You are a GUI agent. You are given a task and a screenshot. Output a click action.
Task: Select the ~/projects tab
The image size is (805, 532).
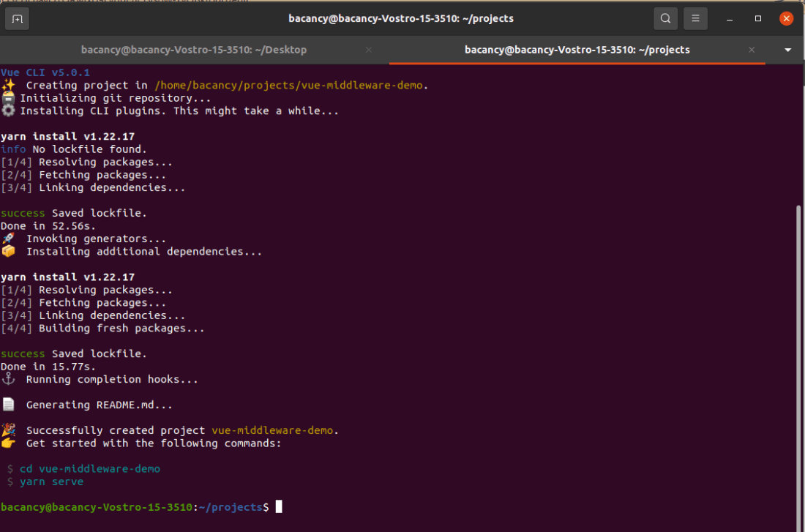[x=577, y=50]
